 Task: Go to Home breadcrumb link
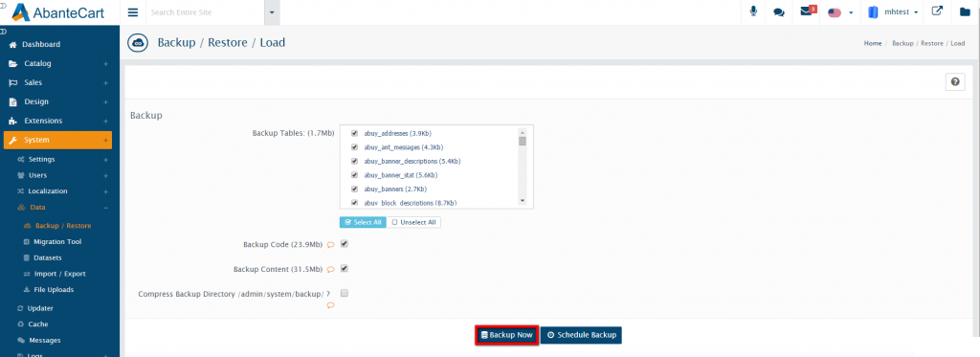click(x=873, y=43)
